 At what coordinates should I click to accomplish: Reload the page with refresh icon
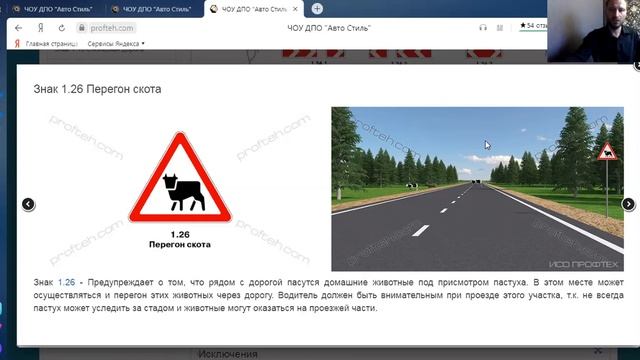[x=62, y=28]
